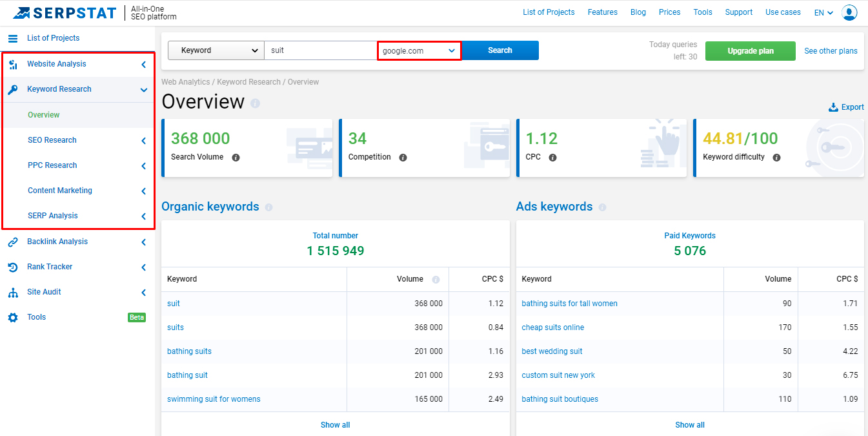Open the EN language dropdown

(823, 12)
